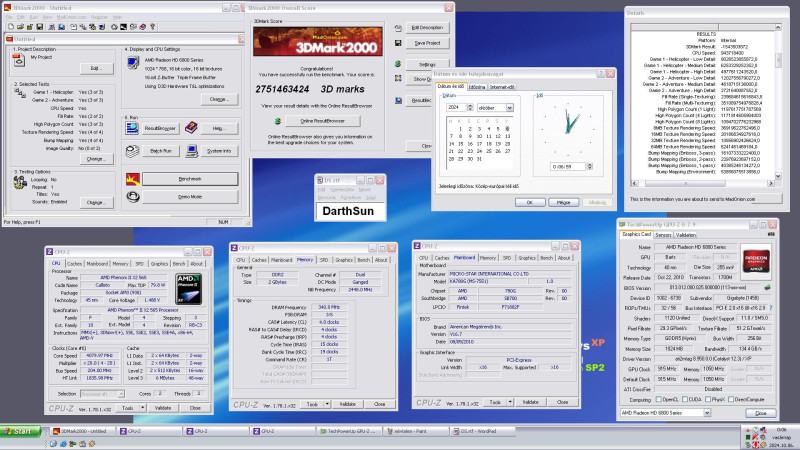Click floppy icon beside Save Project button
This screenshot has height=450, width=800.
pos(398,43)
